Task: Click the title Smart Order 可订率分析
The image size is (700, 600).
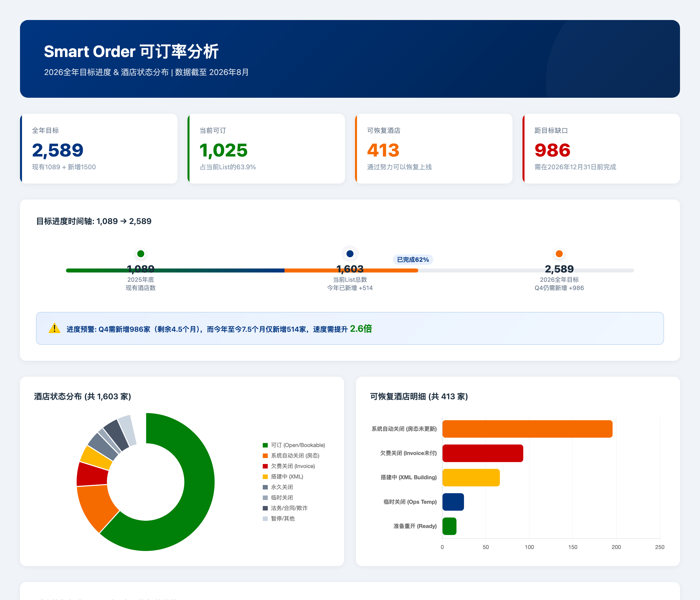Action: tap(131, 52)
